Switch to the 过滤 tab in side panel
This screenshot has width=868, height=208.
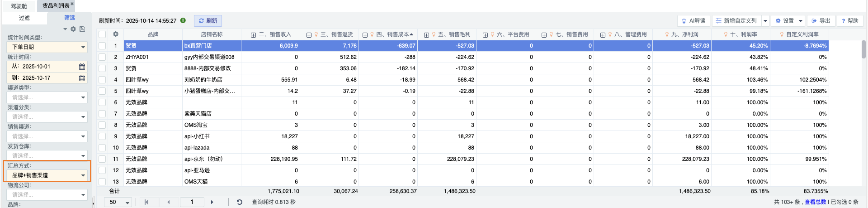click(x=24, y=18)
